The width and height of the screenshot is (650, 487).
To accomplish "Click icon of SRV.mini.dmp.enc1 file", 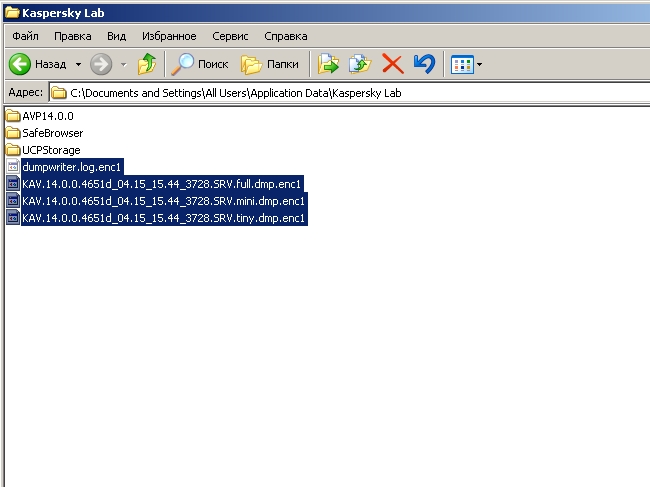I will pos(13,201).
